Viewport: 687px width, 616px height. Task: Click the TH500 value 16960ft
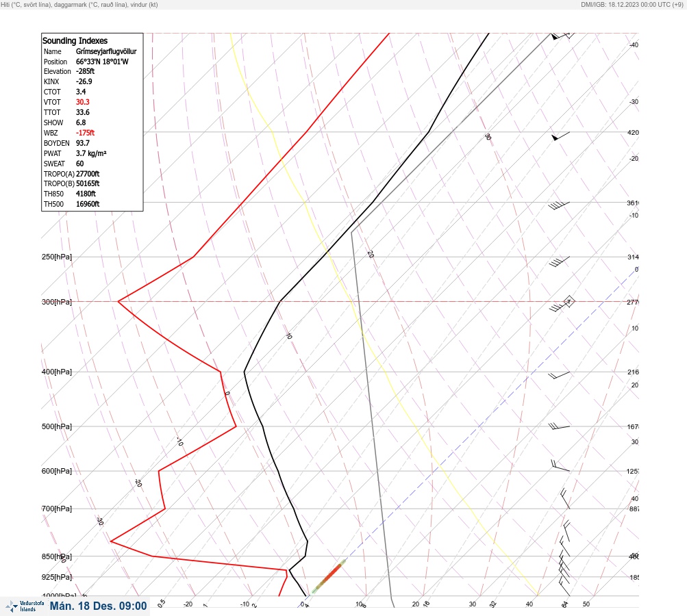click(x=88, y=204)
